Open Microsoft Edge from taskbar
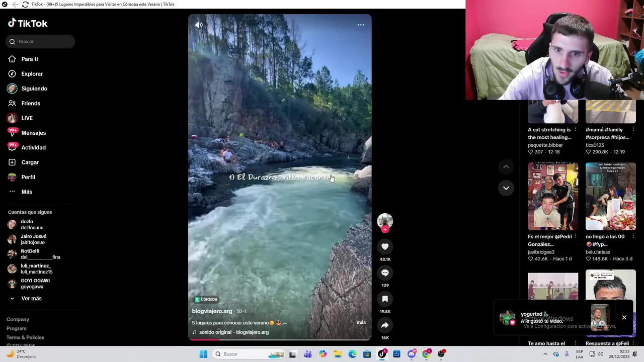Image resolution: width=644 pixels, height=362 pixels. (353, 354)
